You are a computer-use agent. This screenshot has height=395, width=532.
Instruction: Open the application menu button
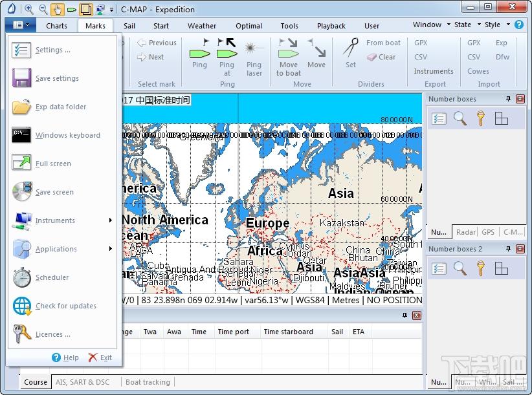20,25
